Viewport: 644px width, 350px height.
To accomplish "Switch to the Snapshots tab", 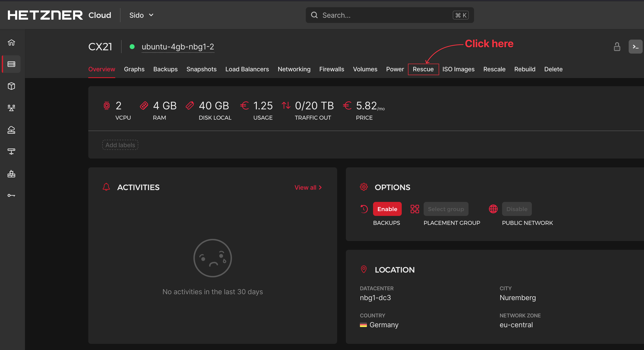I will [x=202, y=69].
